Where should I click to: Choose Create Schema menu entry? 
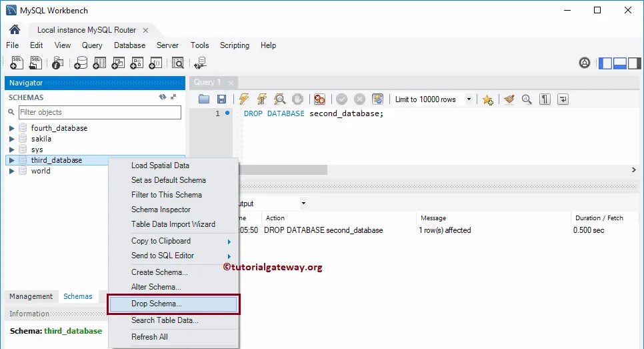(174, 272)
